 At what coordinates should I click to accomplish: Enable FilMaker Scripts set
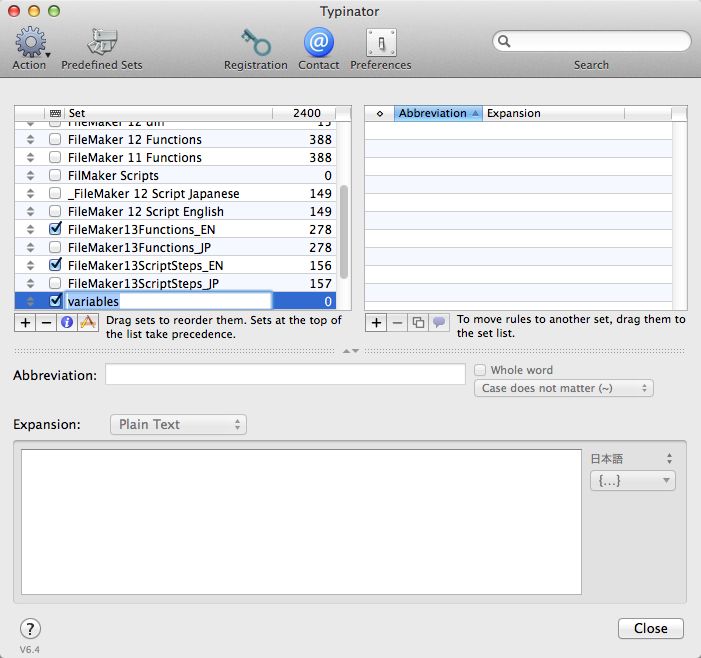55,175
